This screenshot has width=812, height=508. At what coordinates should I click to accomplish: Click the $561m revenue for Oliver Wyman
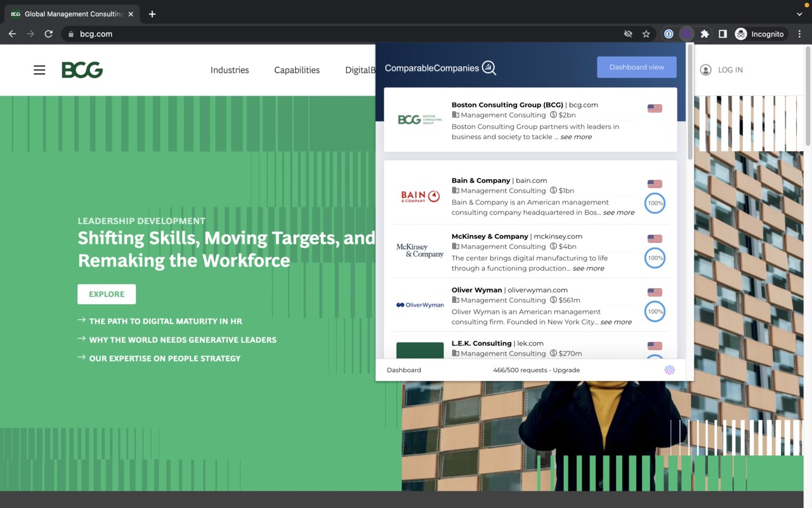565,300
